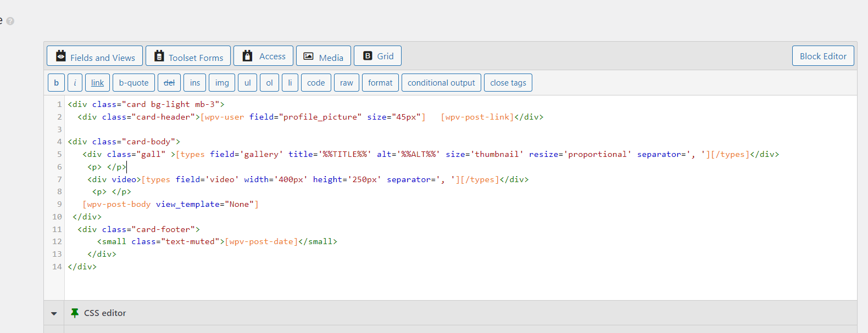Insert ul list tag
This screenshot has height=333, width=868.
(248, 83)
